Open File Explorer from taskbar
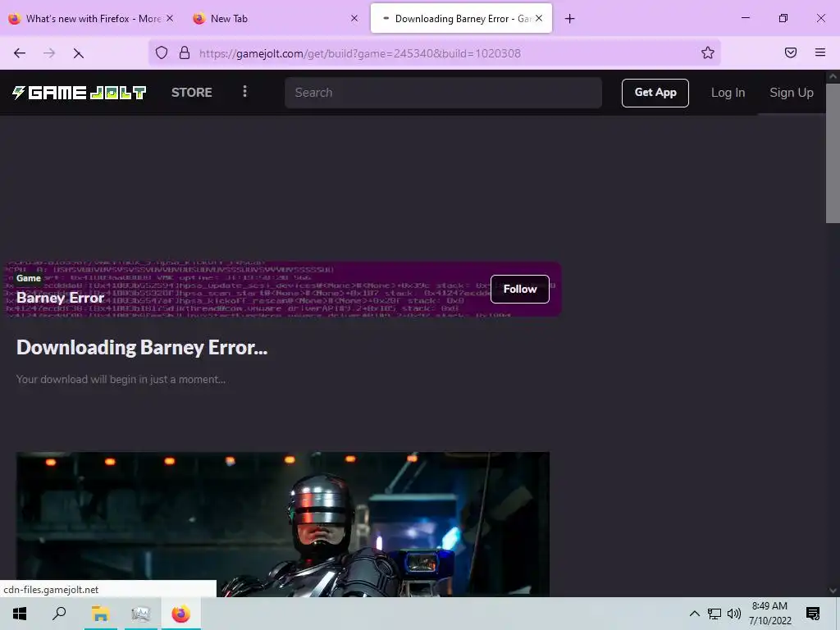 point(100,614)
